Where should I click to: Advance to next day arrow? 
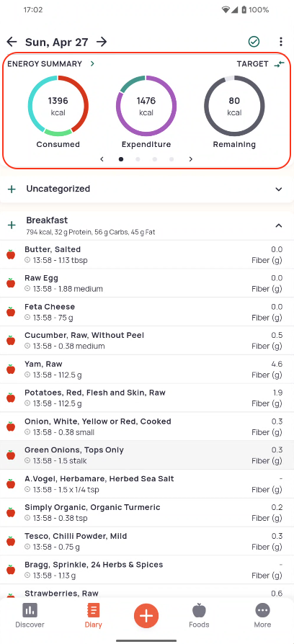pos(102,42)
